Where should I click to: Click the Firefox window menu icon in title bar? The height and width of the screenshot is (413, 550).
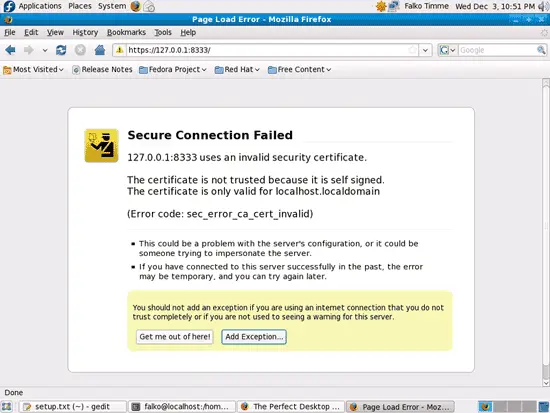pyautogui.click(x=8, y=20)
